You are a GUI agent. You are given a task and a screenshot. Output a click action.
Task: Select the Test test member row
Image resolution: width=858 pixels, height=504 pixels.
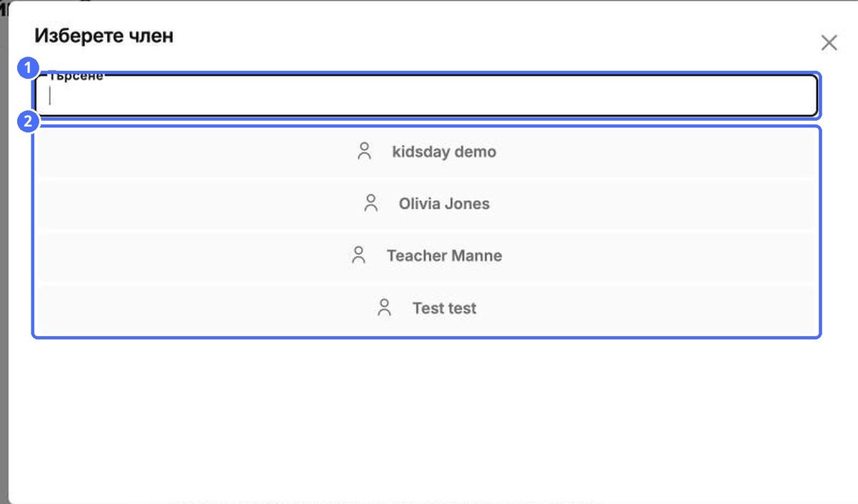[426, 308]
